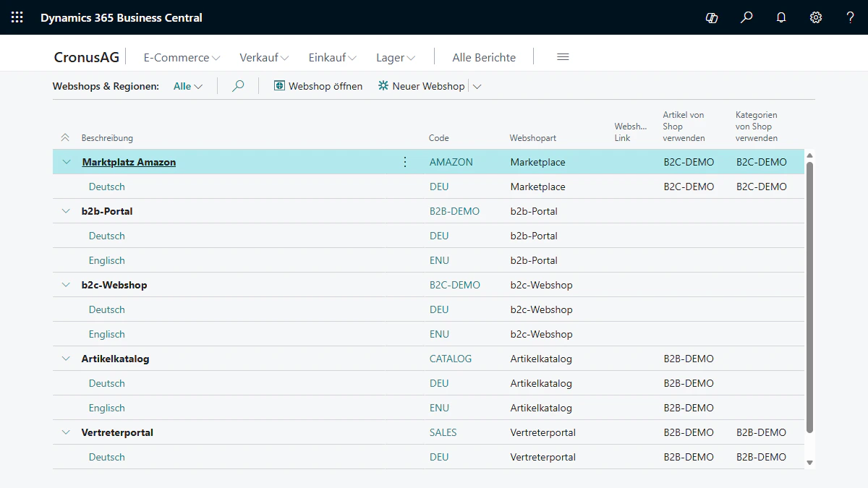The image size is (868, 488).
Task: Click the Webshopart column header
Action: 532,138
